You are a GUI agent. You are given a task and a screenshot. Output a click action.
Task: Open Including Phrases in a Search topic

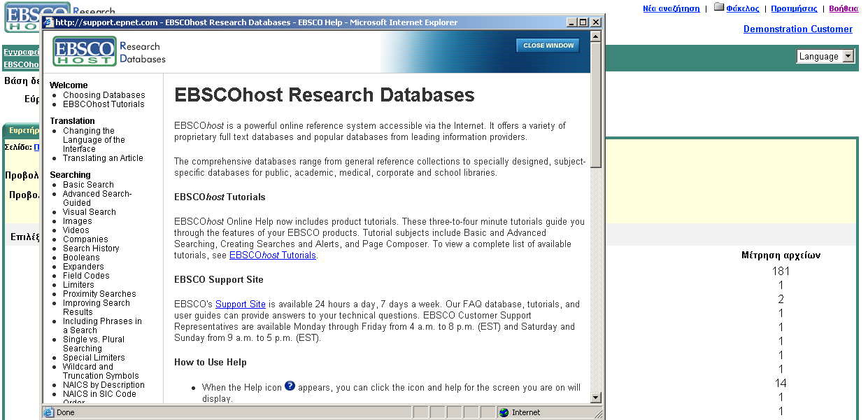tap(102, 325)
